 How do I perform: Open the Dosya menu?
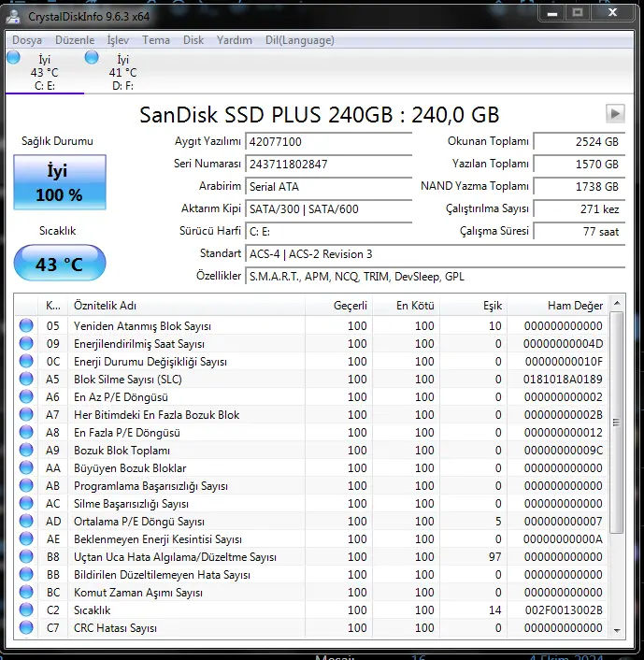(27, 40)
